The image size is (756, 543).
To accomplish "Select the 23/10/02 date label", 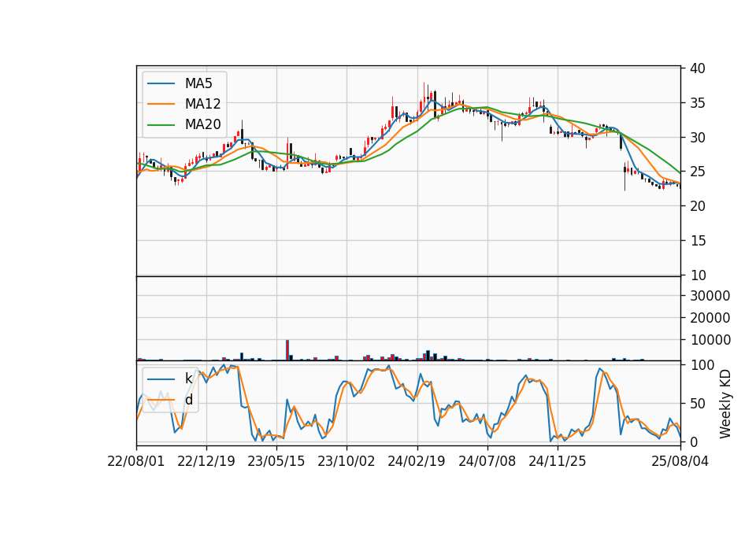I will point(346,461).
